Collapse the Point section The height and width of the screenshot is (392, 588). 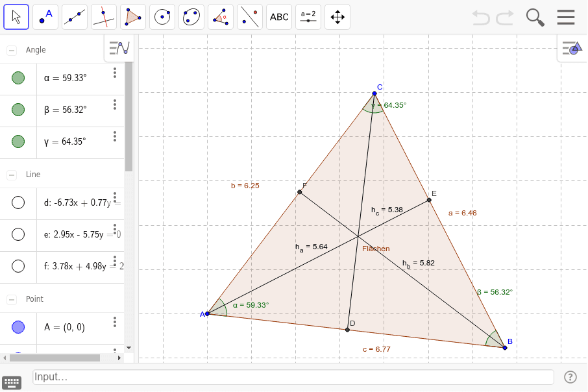tap(12, 299)
